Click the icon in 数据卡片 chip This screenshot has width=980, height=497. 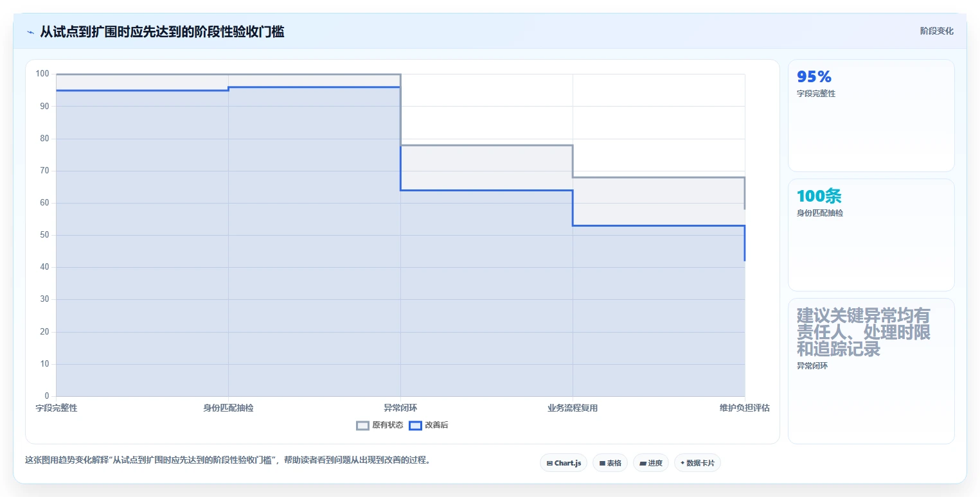[682, 463]
